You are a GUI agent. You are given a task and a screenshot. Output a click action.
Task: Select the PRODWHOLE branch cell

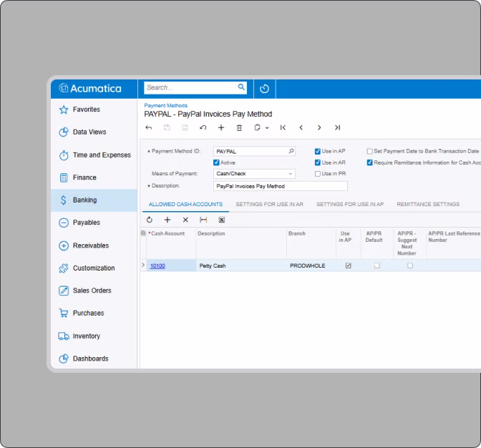[311, 266]
